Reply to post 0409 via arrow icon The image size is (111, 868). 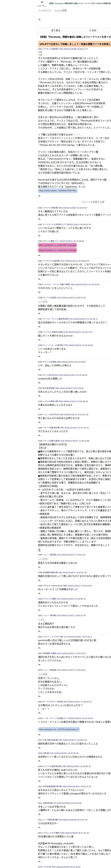39,781
